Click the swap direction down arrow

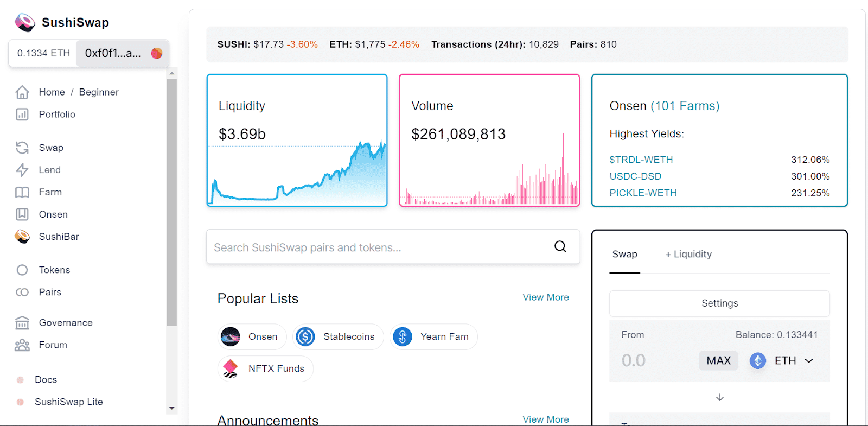pos(720,397)
